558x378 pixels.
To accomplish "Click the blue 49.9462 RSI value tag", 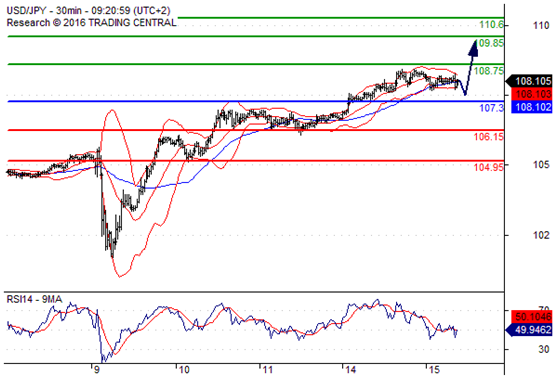I will [529, 330].
